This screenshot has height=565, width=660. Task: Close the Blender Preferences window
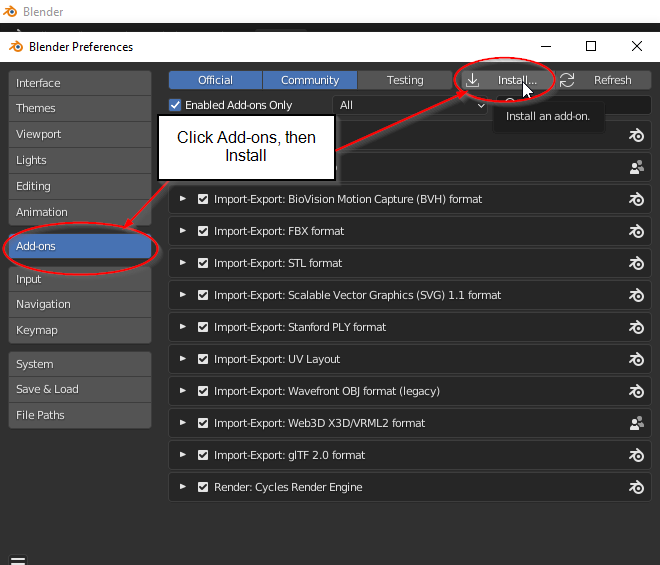click(x=637, y=46)
